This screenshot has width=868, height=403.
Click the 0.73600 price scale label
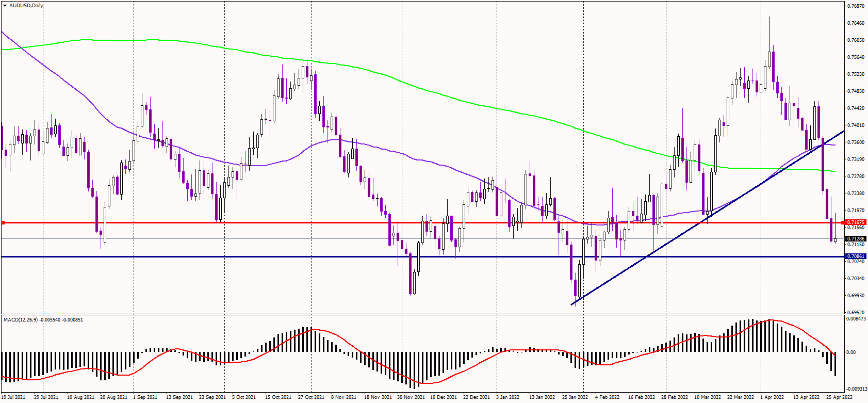tap(856, 142)
